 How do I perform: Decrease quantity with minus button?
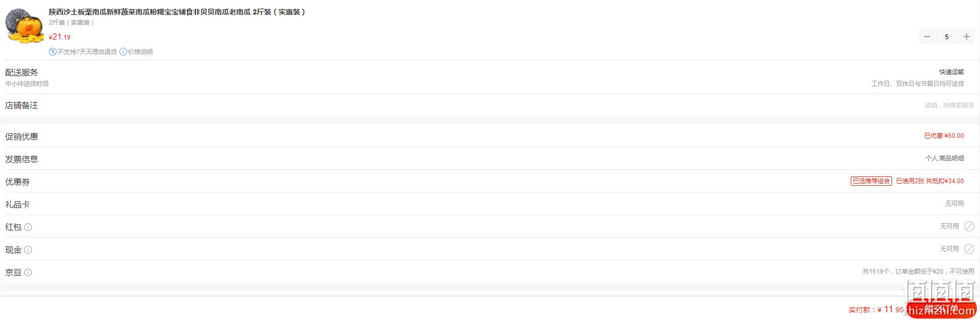(x=927, y=37)
